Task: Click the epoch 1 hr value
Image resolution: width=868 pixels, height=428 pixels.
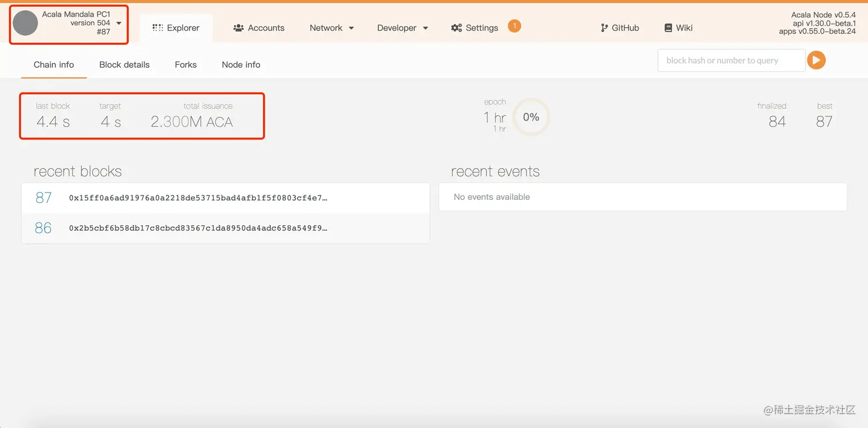Action: 495,117
